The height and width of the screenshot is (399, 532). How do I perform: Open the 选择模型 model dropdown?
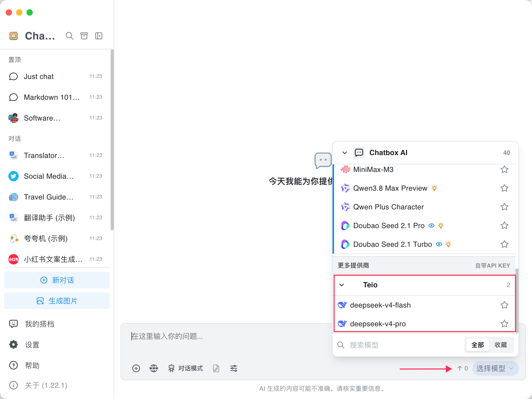495,368
